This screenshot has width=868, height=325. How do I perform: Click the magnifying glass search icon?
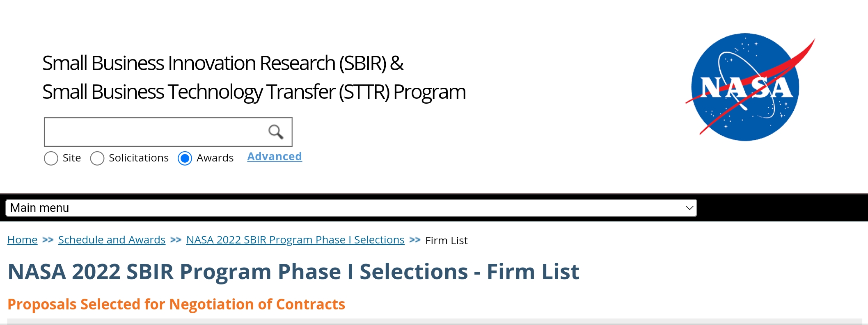275,132
